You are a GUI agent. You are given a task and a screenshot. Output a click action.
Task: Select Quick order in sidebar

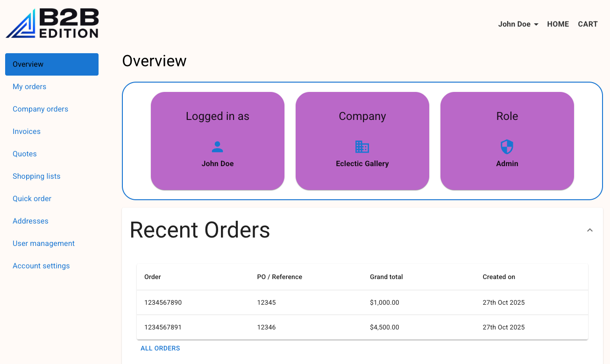[32, 199]
